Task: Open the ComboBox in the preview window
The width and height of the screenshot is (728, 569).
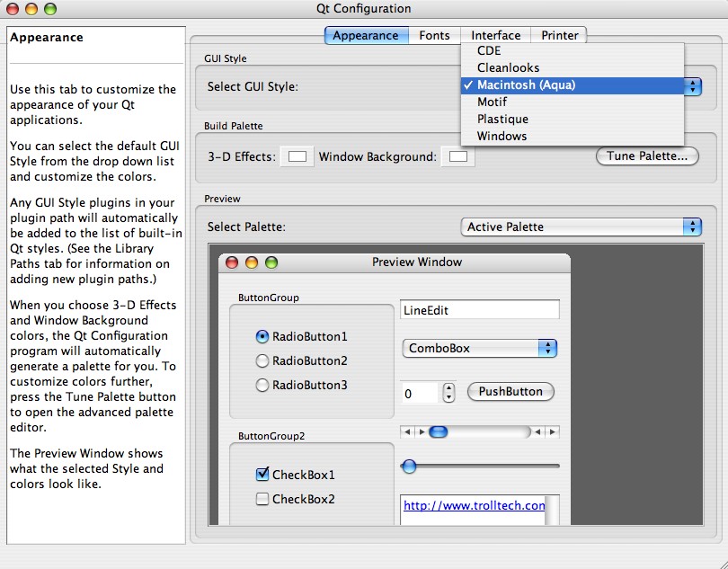Action: [x=479, y=348]
